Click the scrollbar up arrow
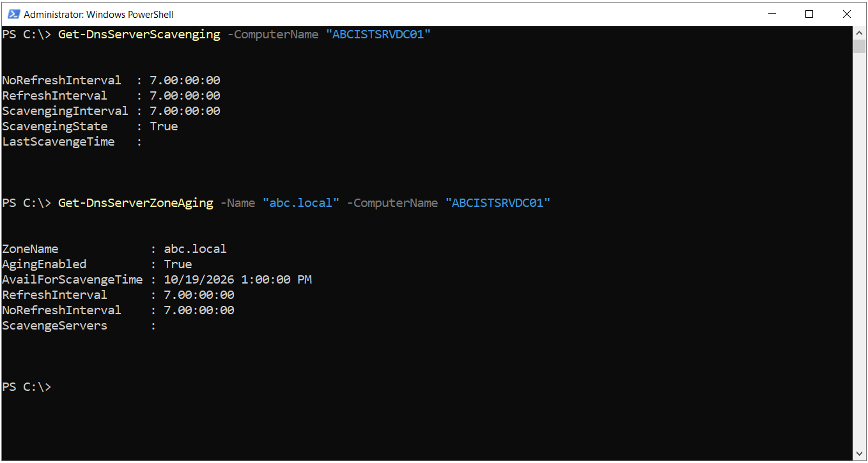 [x=859, y=33]
